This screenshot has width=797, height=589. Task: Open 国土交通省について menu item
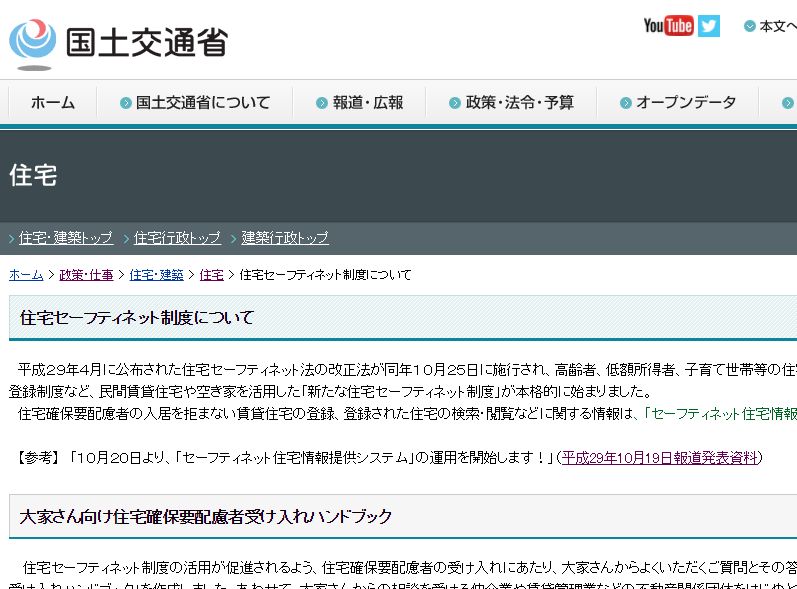pyautogui.click(x=194, y=102)
